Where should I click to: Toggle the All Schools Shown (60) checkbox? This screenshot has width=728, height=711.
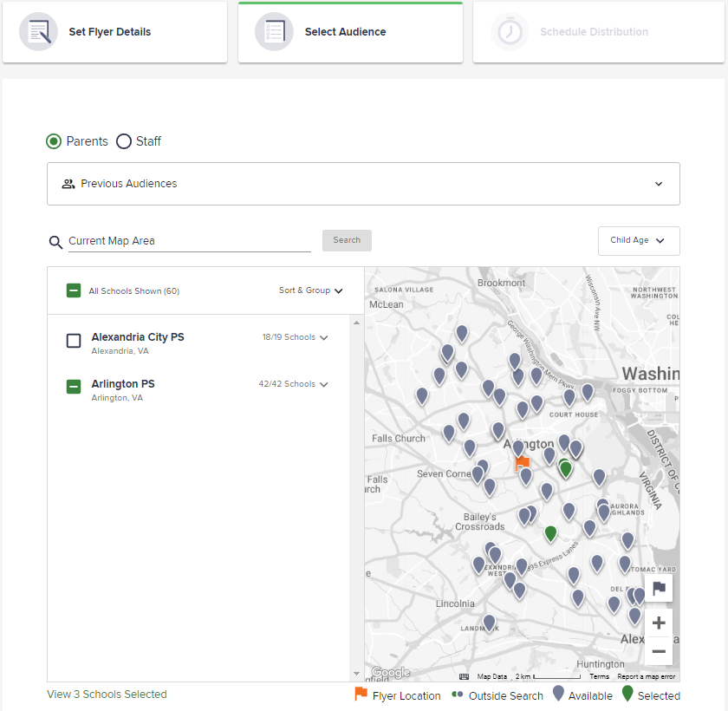pos(74,290)
